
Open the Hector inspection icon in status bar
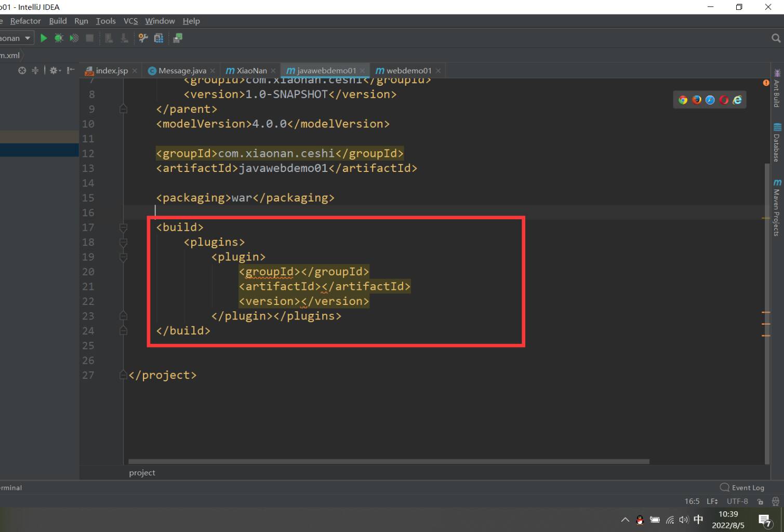pyautogui.click(x=776, y=501)
